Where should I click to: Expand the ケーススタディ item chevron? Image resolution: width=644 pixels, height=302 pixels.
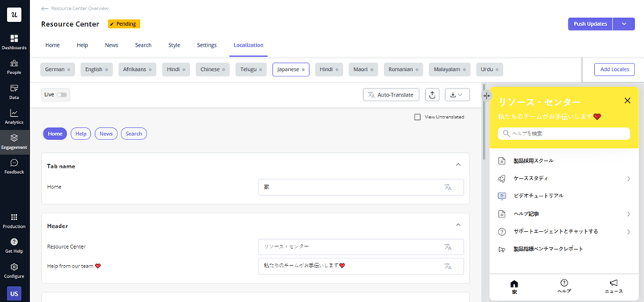[629, 179]
